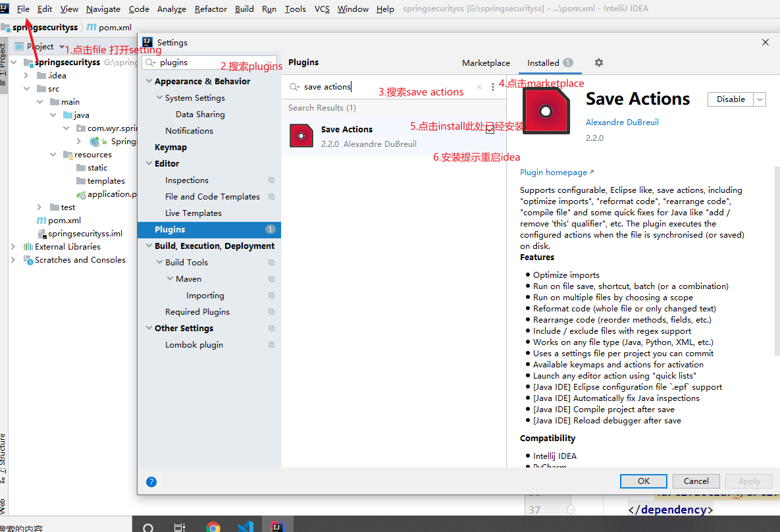Image resolution: width=780 pixels, height=532 pixels.
Task: Expand the .idea folder
Action: 26,76
